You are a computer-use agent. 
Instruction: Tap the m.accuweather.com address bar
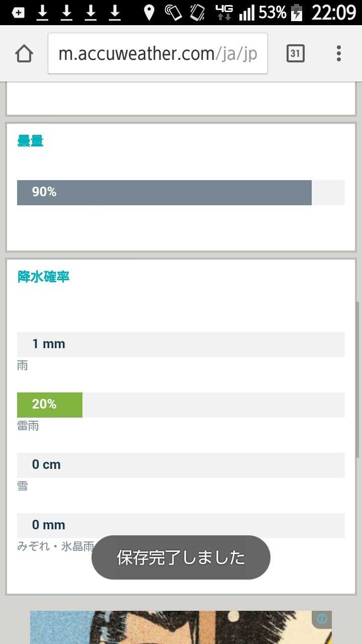(x=158, y=53)
